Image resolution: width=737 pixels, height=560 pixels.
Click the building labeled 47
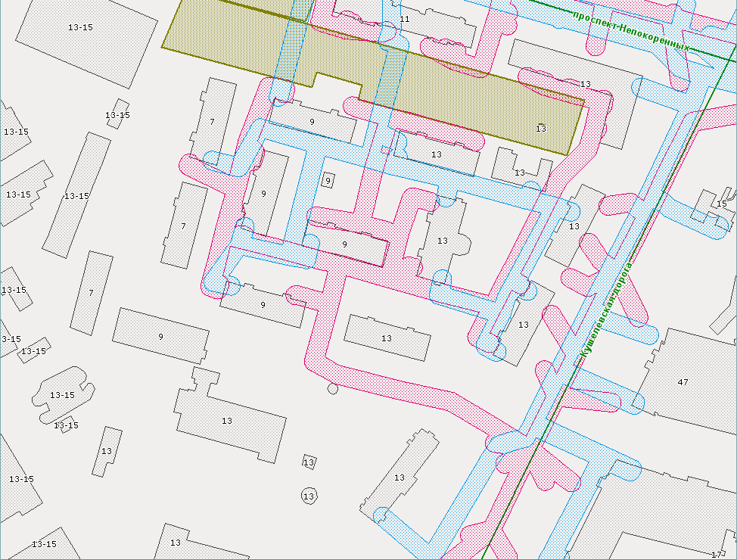(x=683, y=382)
